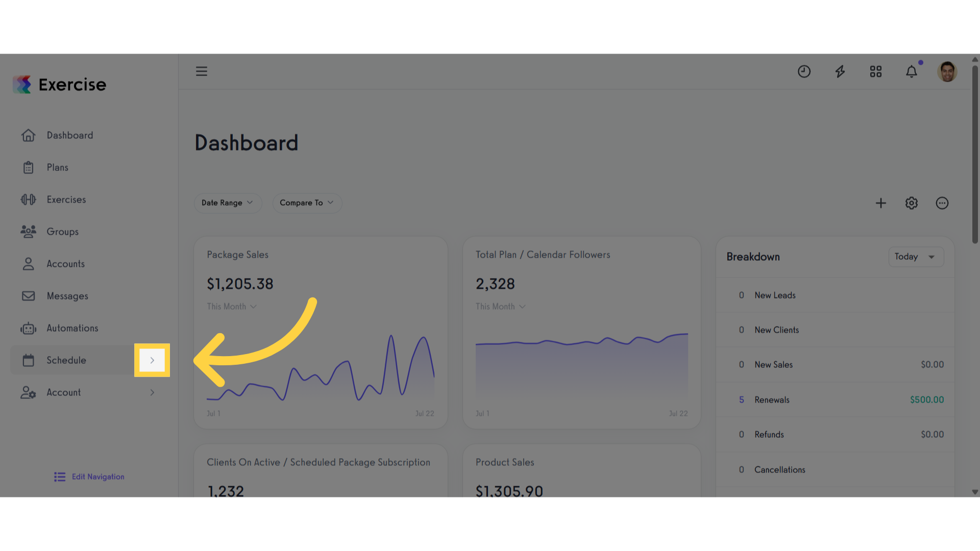
Task: Expand the Schedule submenu chevron
Action: tap(152, 360)
